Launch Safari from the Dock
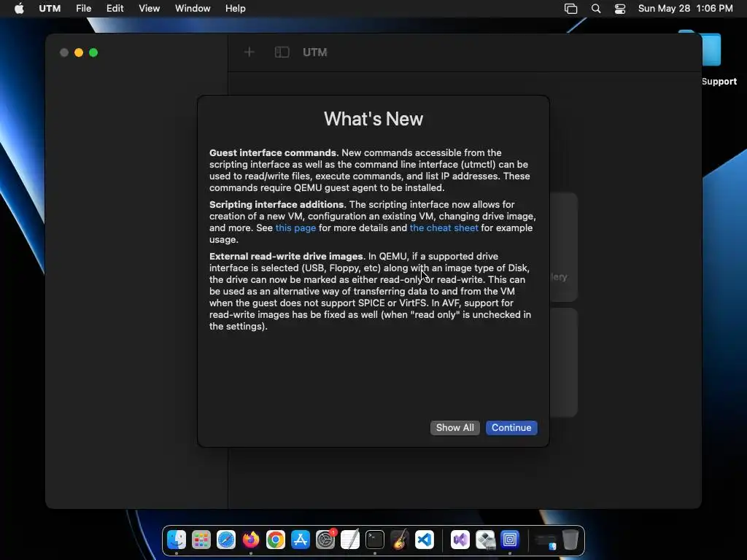 tap(226, 540)
